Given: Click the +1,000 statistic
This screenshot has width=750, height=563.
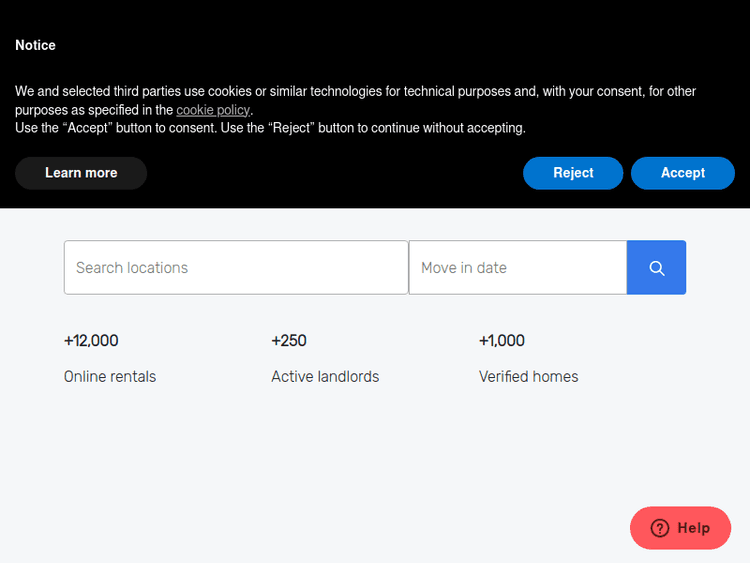Looking at the screenshot, I should click(x=502, y=341).
